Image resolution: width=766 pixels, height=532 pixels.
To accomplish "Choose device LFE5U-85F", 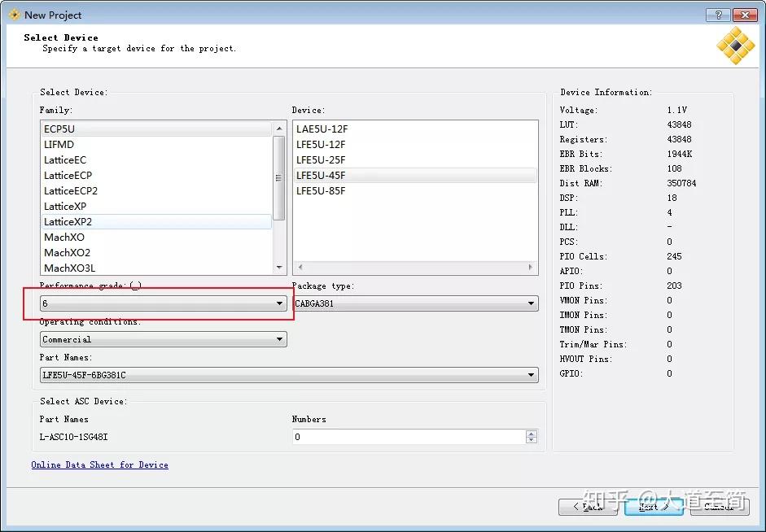I will click(415, 191).
